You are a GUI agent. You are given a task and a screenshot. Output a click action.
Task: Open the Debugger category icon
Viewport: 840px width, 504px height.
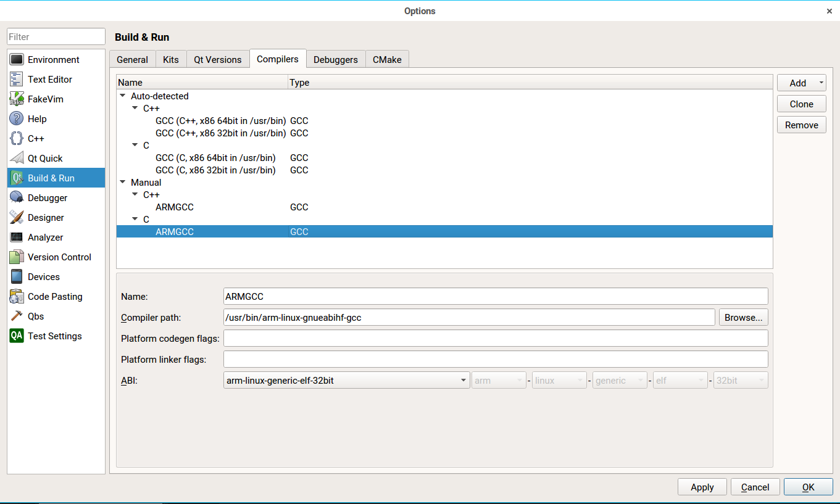[17, 198]
